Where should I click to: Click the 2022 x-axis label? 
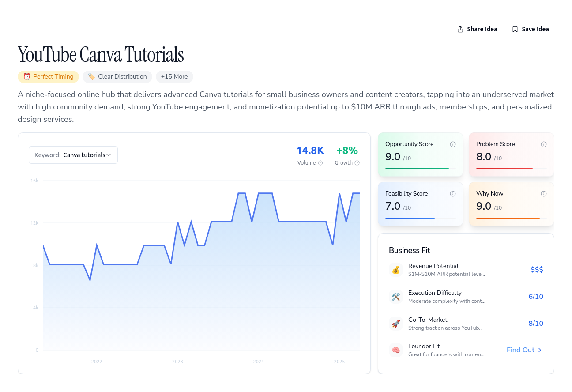pos(97,362)
